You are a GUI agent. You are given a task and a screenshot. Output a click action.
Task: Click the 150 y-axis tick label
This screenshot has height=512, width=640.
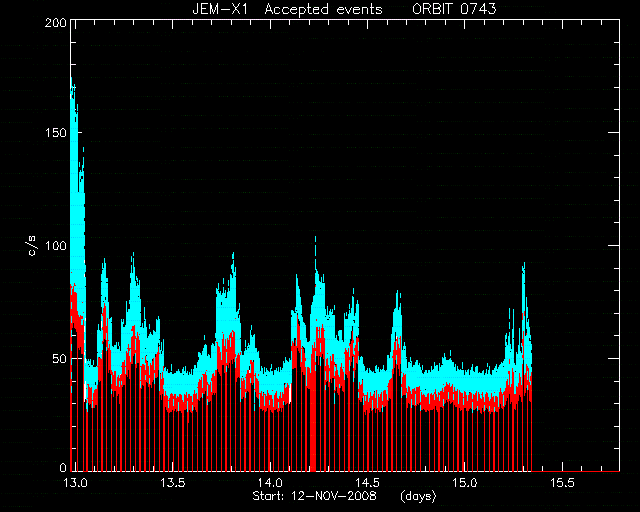[x=56, y=133]
